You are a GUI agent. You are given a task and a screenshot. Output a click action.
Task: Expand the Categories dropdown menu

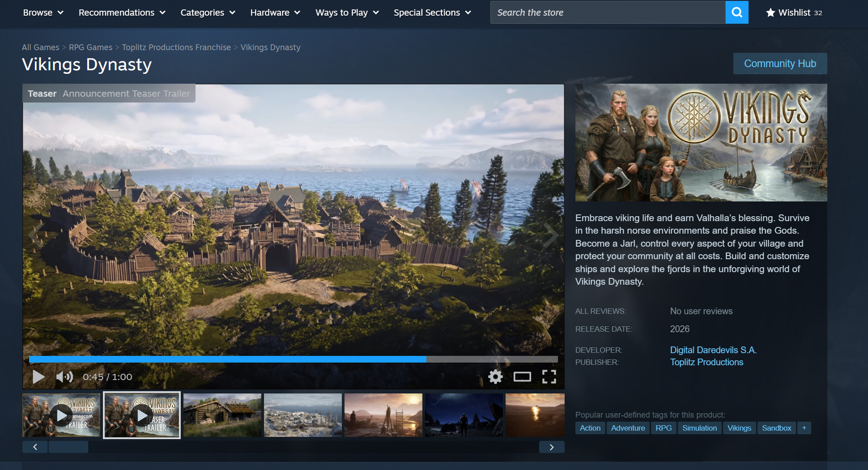pos(208,13)
